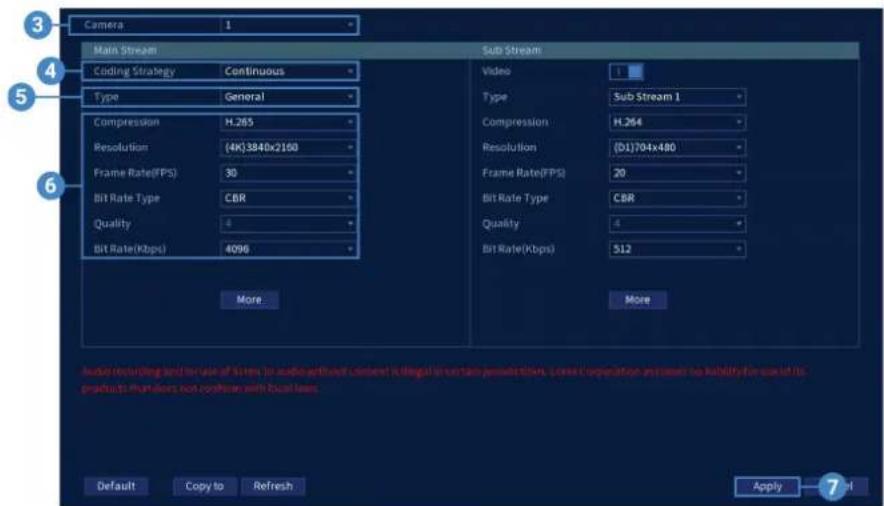Open Sub Stream Compression dropdown showing H.264
The image size is (884, 506).
677,122
